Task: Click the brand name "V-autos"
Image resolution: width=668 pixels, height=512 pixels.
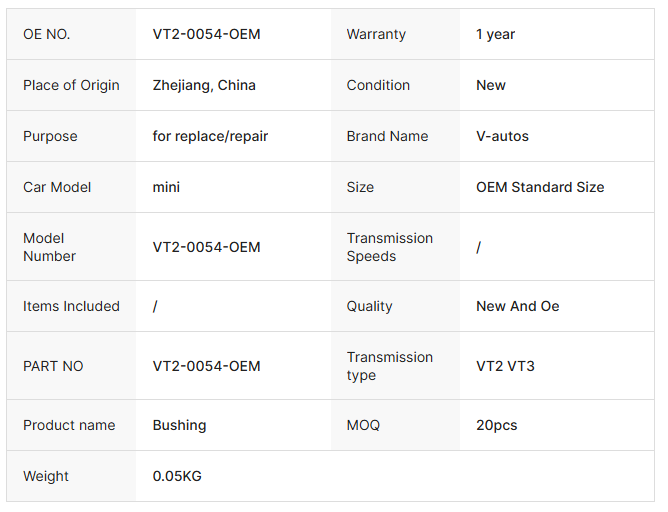Action: 502,136
